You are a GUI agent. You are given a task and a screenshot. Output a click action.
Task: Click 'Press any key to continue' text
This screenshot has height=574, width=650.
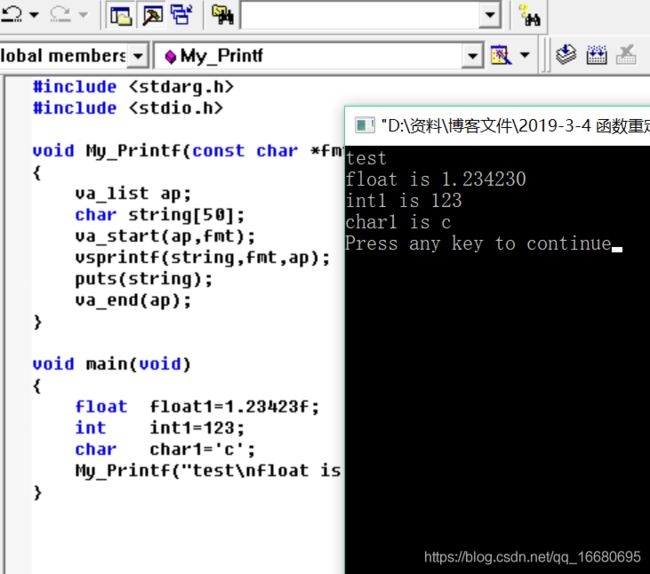[x=479, y=244]
